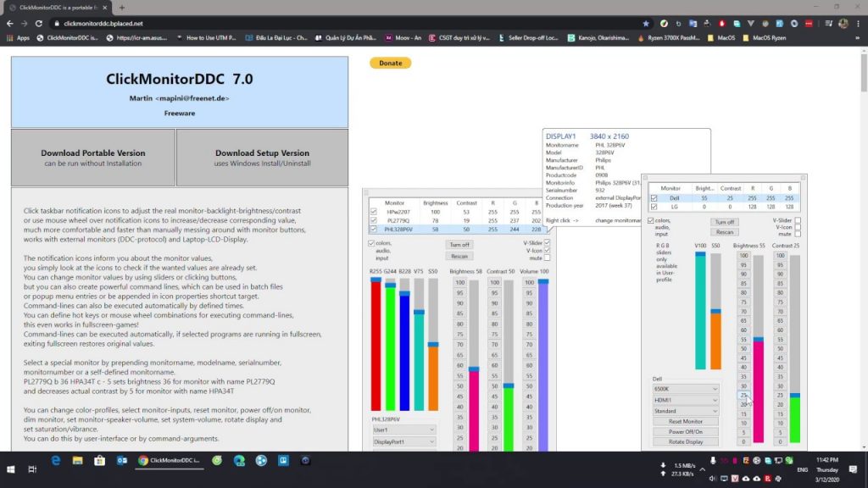This screenshot has height=488, width=868.
Task: Open the Chrome profile avatar
Action: (x=843, y=24)
